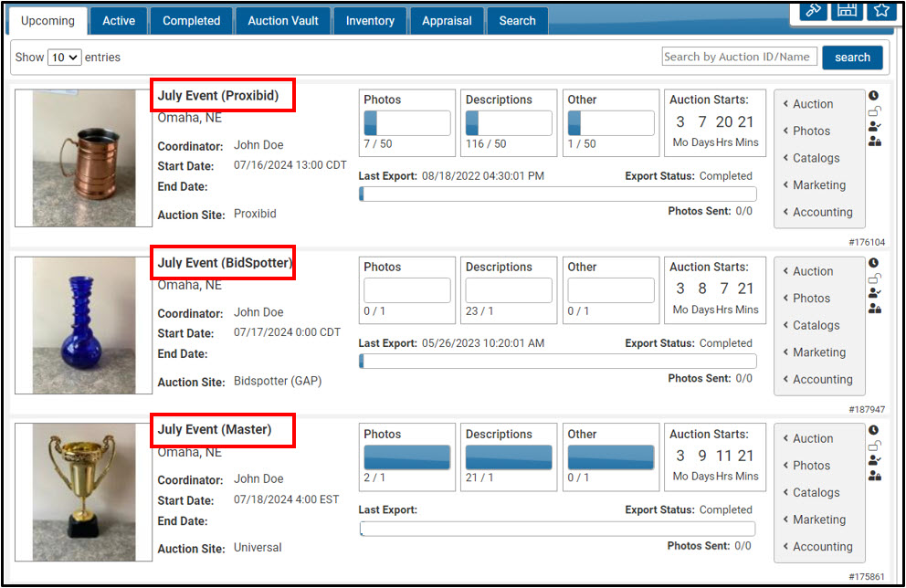
Task: Click the user-check icon on the Master card
Action: click(x=872, y=459)
